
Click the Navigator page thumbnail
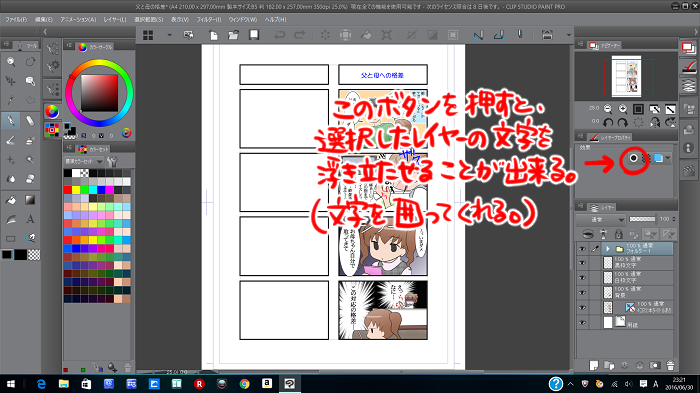tap(626, 76)
